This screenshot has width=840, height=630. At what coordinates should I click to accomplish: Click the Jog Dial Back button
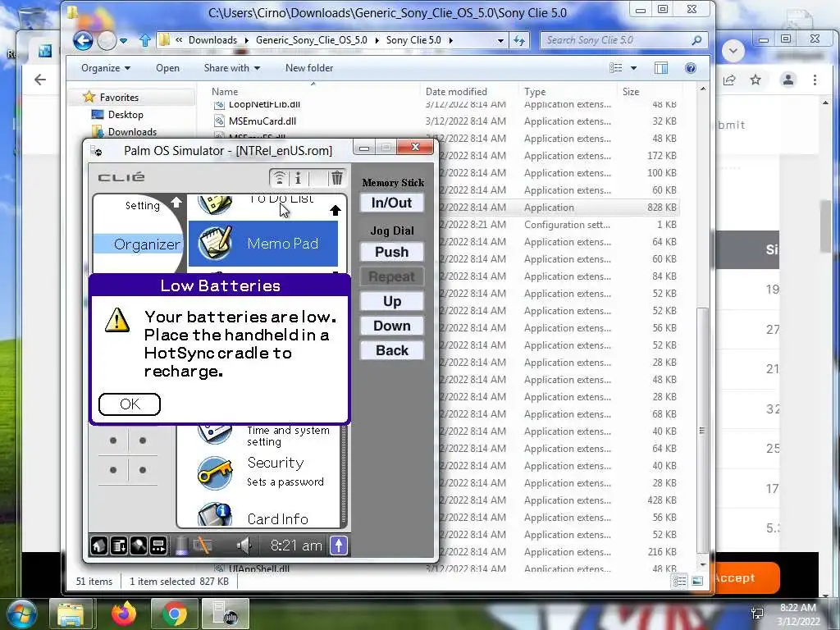coord(391,350)
